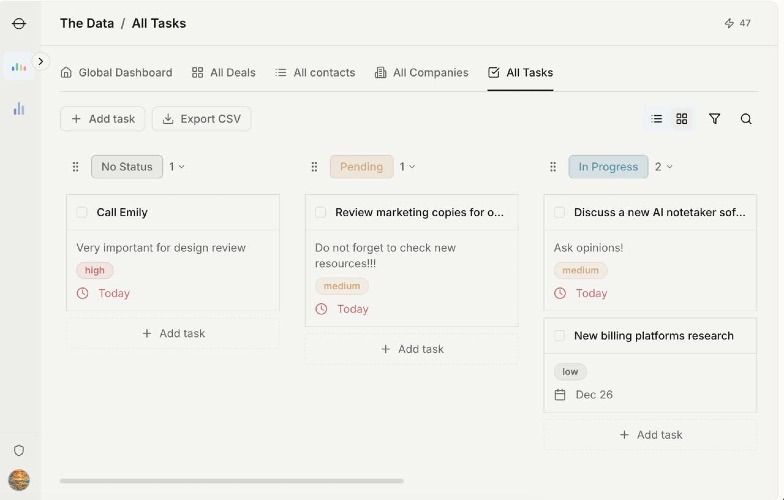Expand the sidebar with the chevron button
This screenshot has width=784, height=500.
(41, 62)
